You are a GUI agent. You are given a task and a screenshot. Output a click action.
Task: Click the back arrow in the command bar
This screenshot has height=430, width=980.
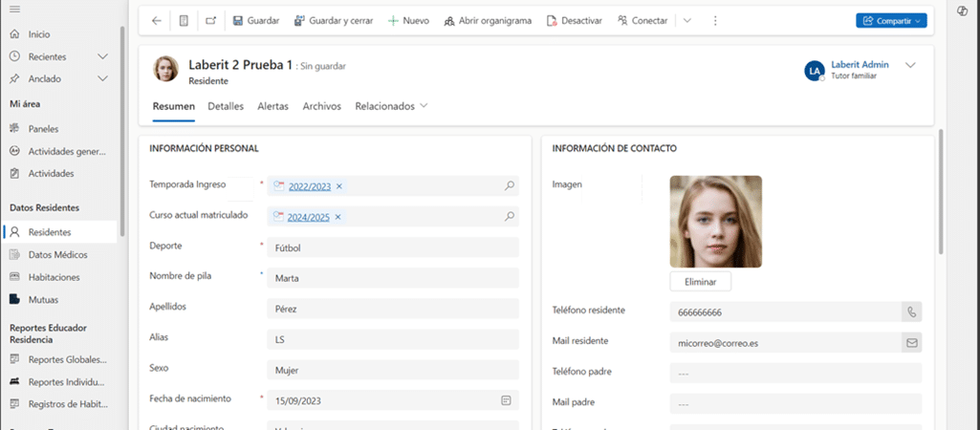(157, 20)
